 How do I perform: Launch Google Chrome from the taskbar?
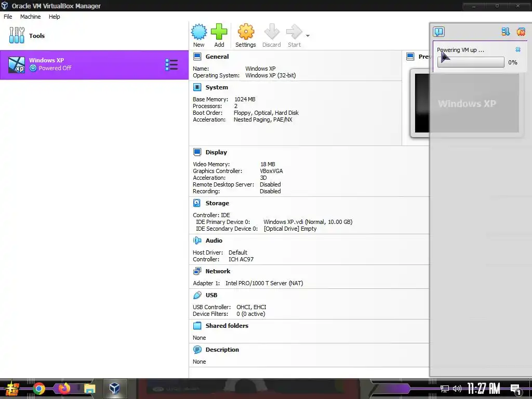[38, 389]
